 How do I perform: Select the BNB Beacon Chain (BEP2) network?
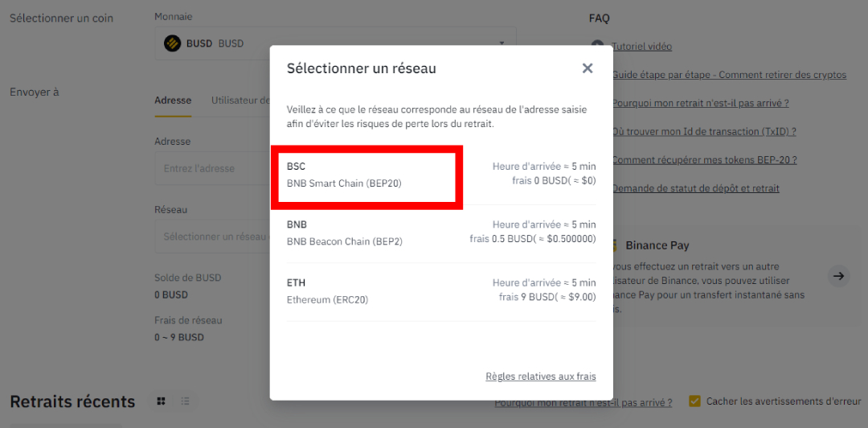(441, 233)
